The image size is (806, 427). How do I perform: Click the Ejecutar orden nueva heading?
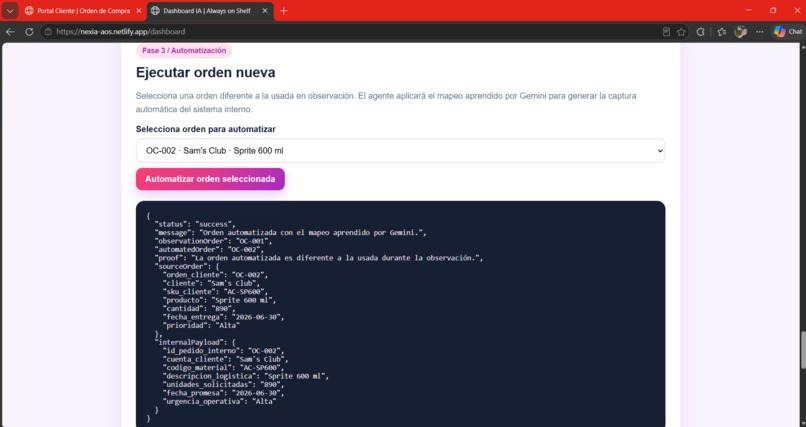[206, 72]
